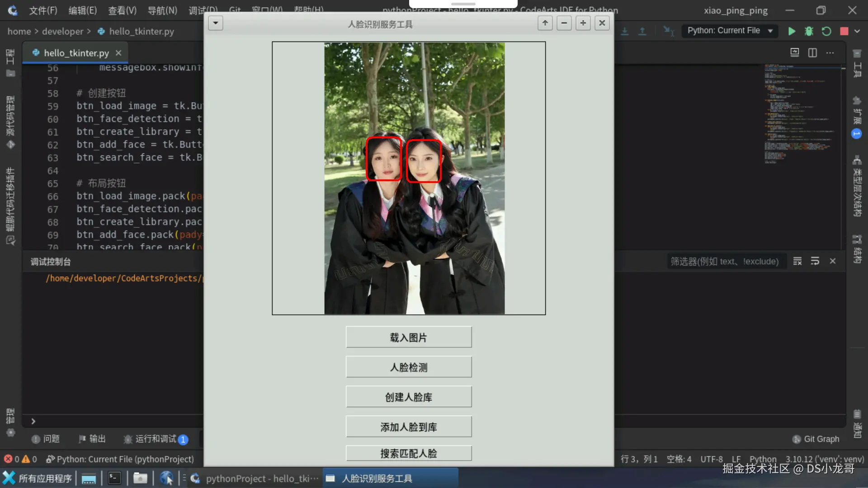The image size is (868, 488).
Task: Click the green Run button
Action: tap(791, 31)
